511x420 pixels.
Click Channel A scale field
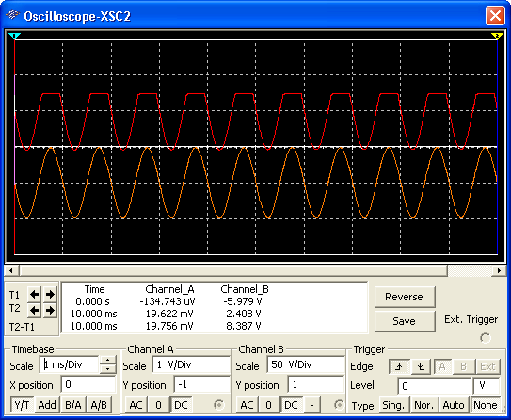(x=191, y=364)
